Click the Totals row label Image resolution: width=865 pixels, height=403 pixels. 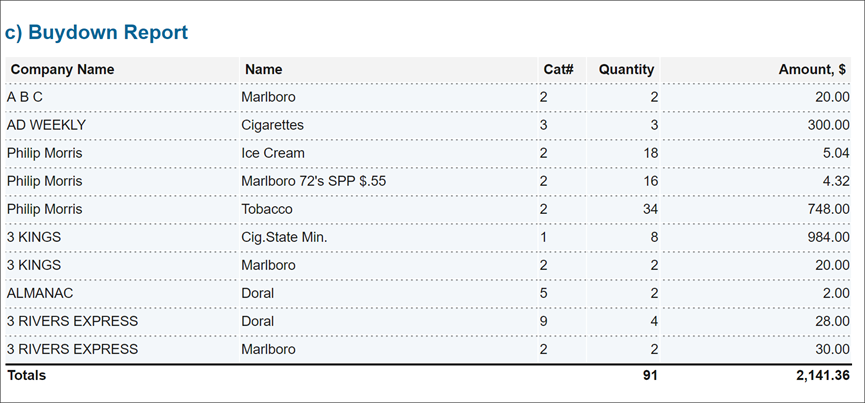(x=26, y=375)
